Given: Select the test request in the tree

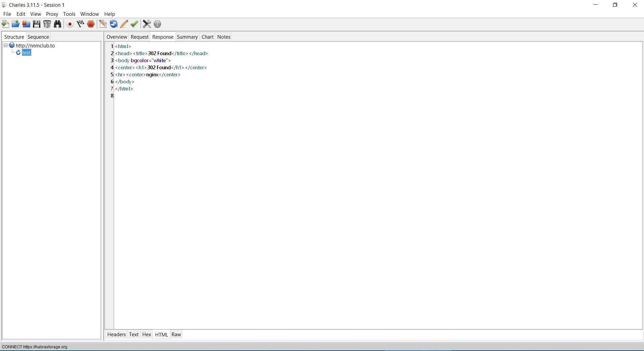Looking at the screenshot, I should point(27,53).
